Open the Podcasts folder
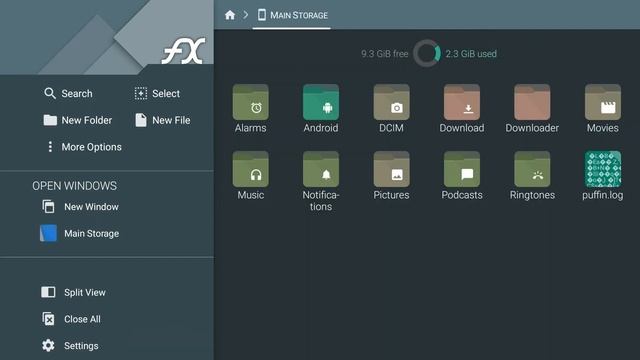Viewport: 640px width, 360px height. tap(462, 176)
